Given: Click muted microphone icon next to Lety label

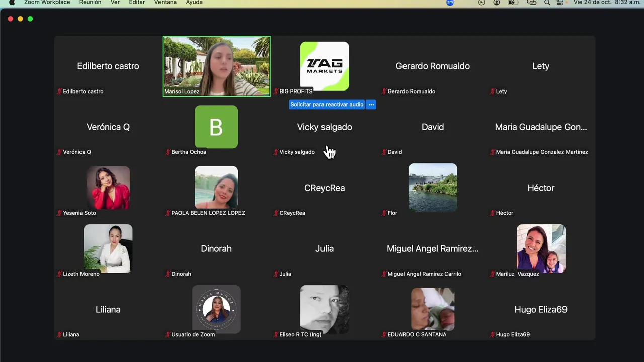Looking at the screenshot, I should (492, 92).
